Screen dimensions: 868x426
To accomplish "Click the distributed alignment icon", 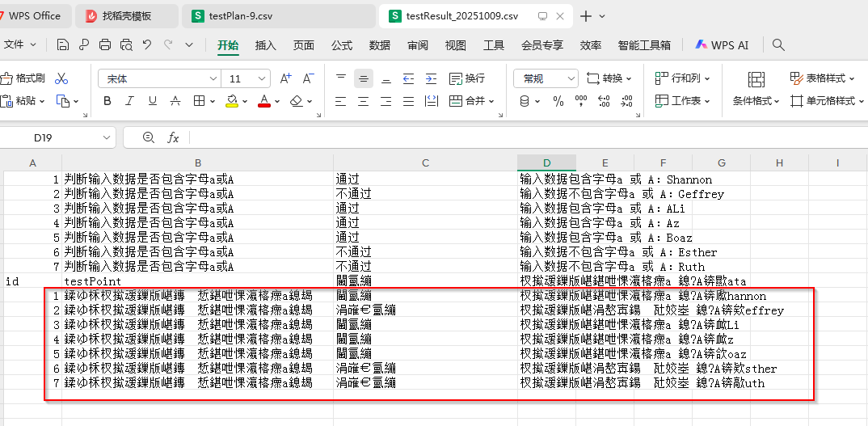I will 432,101.
